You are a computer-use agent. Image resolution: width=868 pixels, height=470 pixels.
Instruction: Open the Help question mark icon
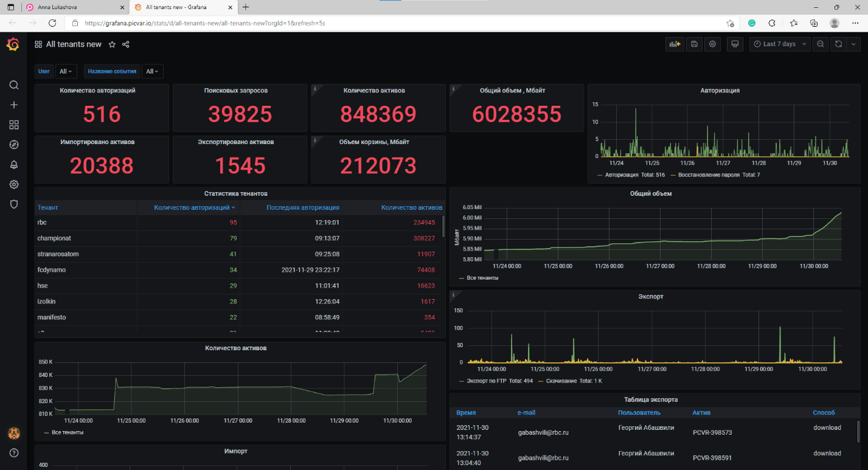click(14, 453)
